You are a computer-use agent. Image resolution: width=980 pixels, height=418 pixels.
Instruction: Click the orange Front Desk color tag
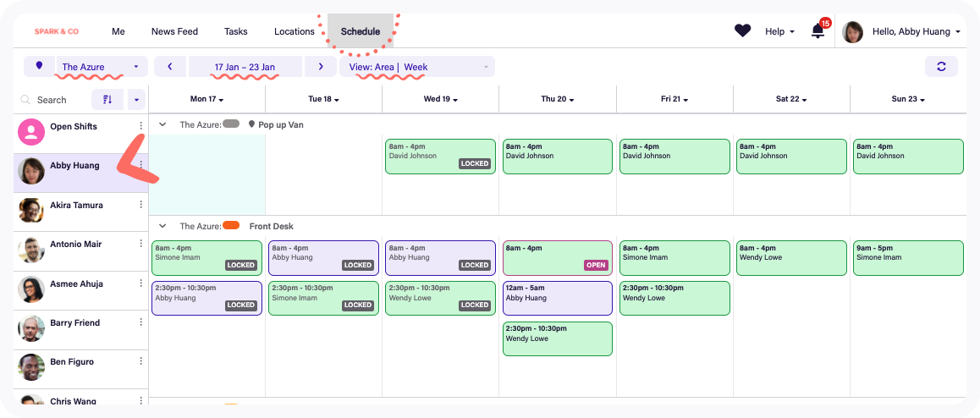click(231, 226)
